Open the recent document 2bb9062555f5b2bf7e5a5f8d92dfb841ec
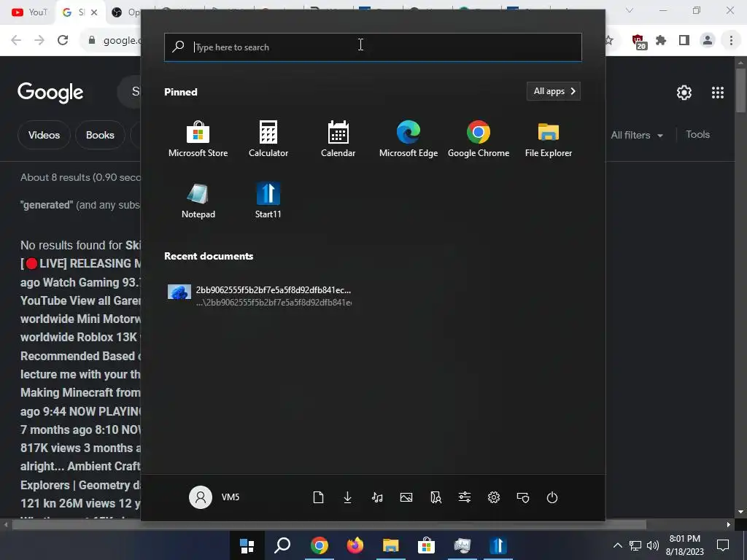Screen dimensions: 747x560 pos(260,296)
